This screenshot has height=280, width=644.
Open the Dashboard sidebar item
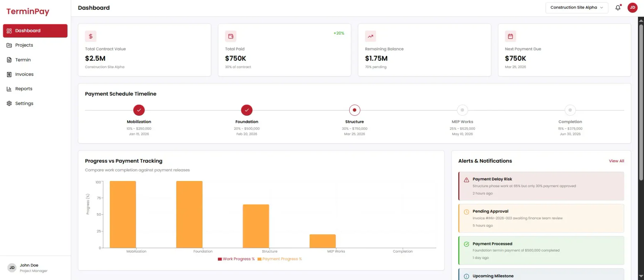35,31
